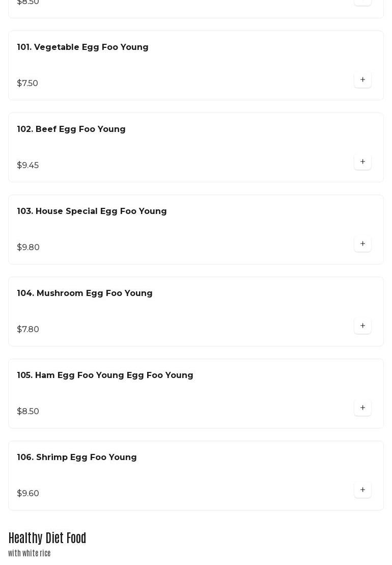Open item 101. Vegetable Egg Foo Young title
This screenshot has height=565, width=392.
pyautogui.click(x=82, y=47)
